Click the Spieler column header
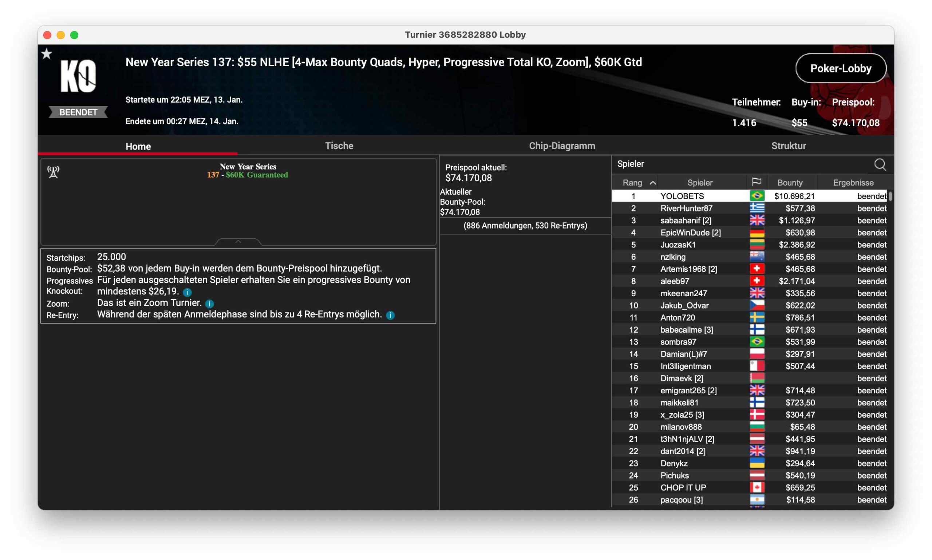 coord(699,183)
